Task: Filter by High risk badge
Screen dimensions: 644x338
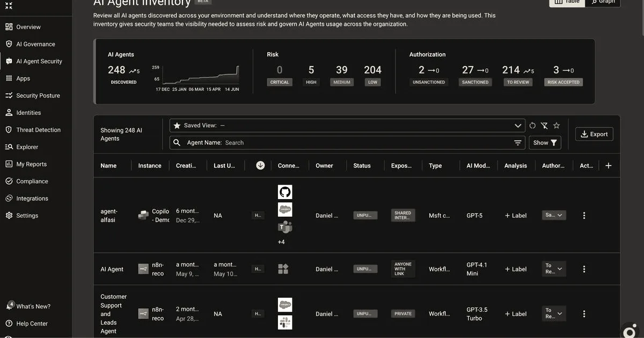Action: pyautogui.click(x=311, y=82)
